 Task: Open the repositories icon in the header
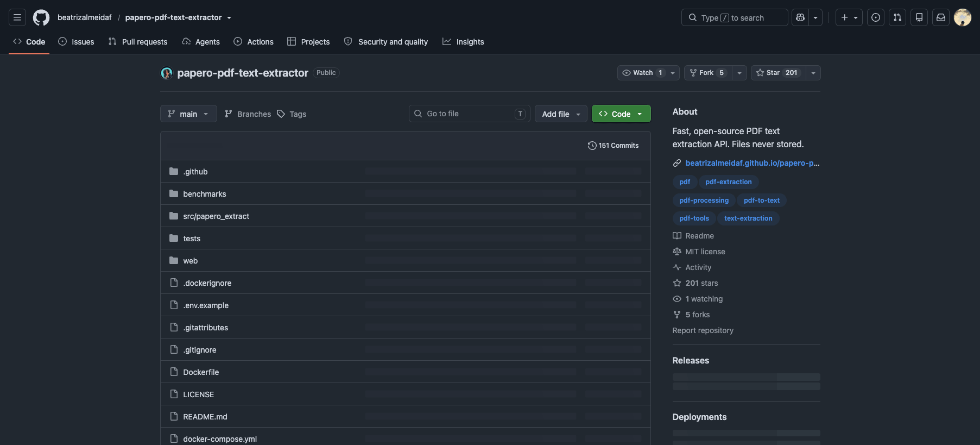pos(919,17)
